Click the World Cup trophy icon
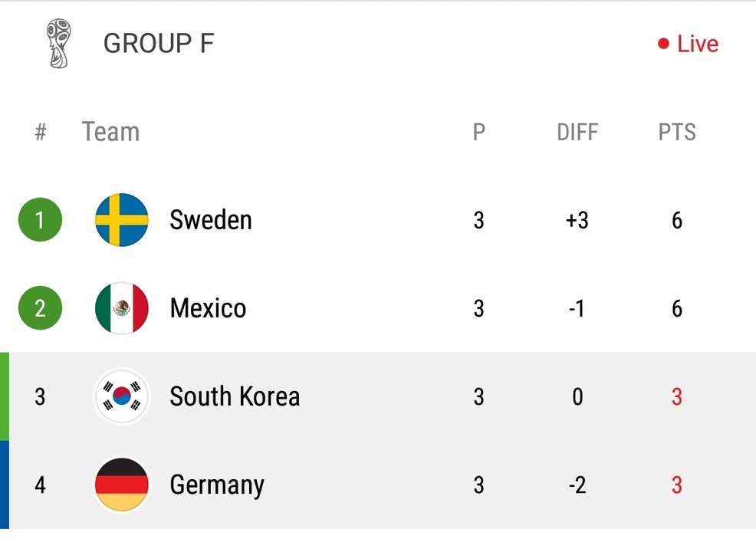Viewport: 756px width, 552px height. 59,44
